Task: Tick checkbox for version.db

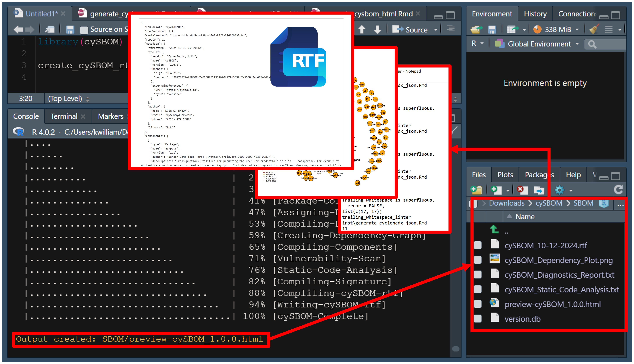Action: tap(477, 318)
